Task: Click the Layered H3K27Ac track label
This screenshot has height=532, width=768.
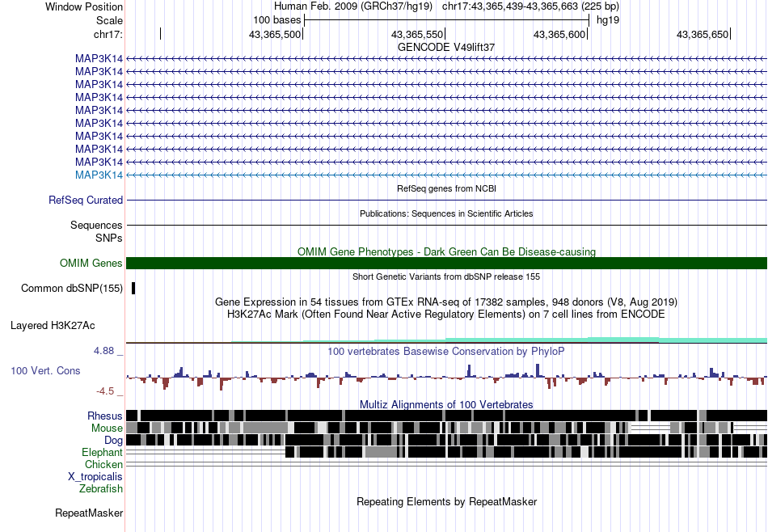Action: point(53,326)
